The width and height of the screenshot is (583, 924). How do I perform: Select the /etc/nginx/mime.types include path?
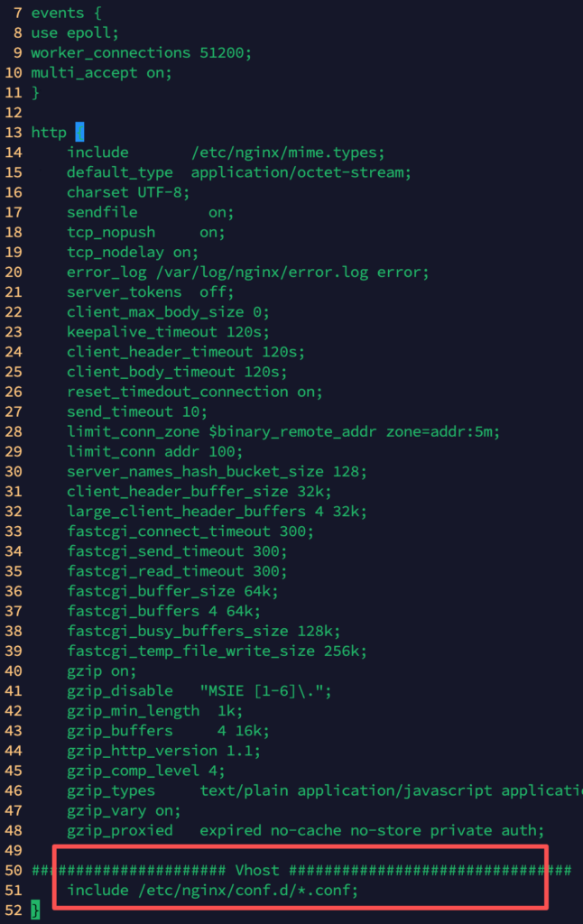tap(288, 152)
